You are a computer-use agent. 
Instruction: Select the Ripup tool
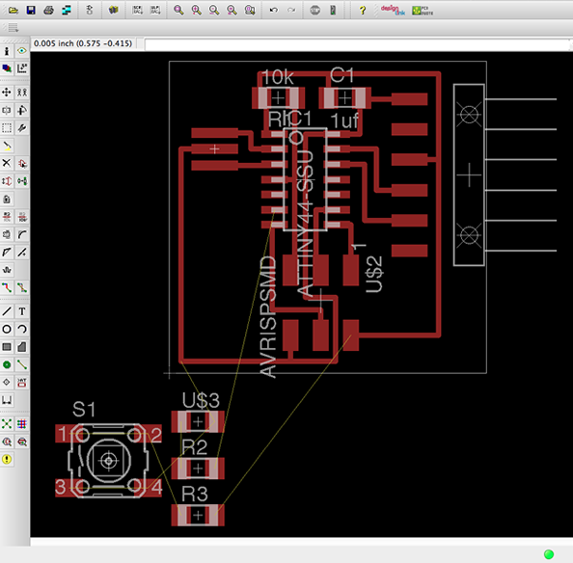tap(22, 288)
